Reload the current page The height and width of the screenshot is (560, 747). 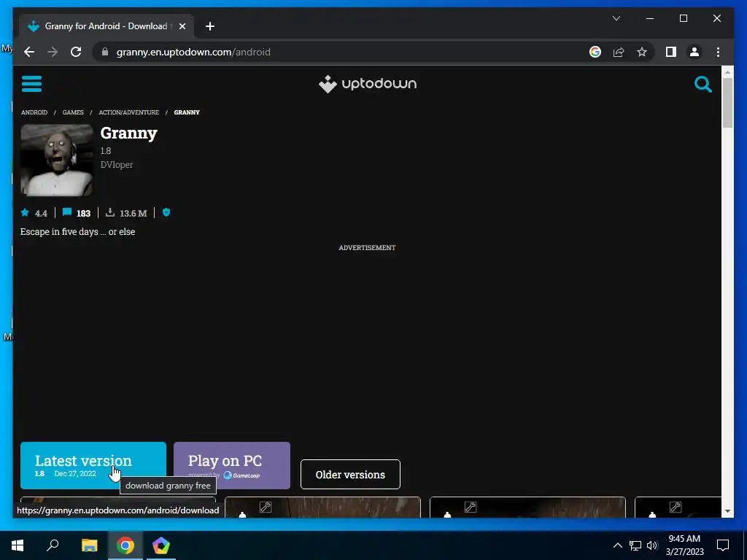[x=76, y=52]
